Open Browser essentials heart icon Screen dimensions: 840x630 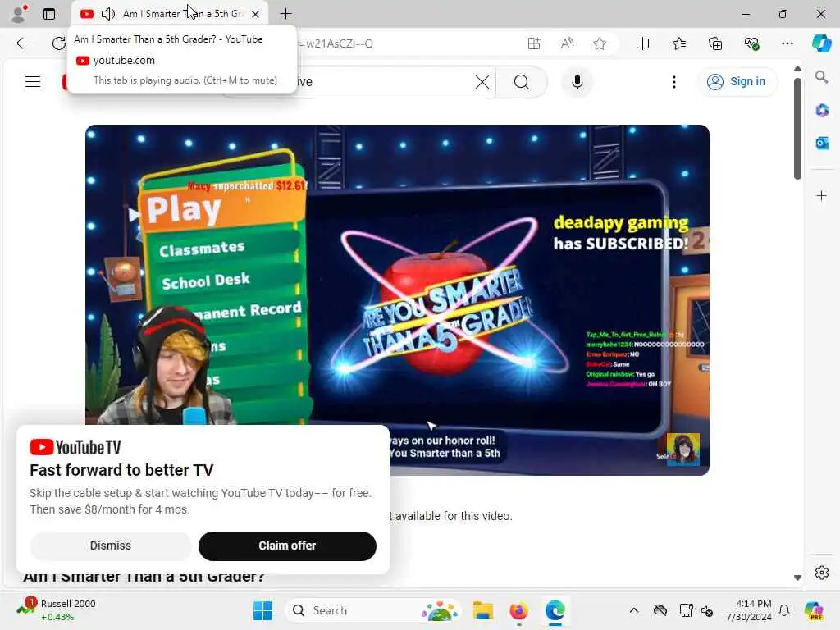[x=751, y=43]
